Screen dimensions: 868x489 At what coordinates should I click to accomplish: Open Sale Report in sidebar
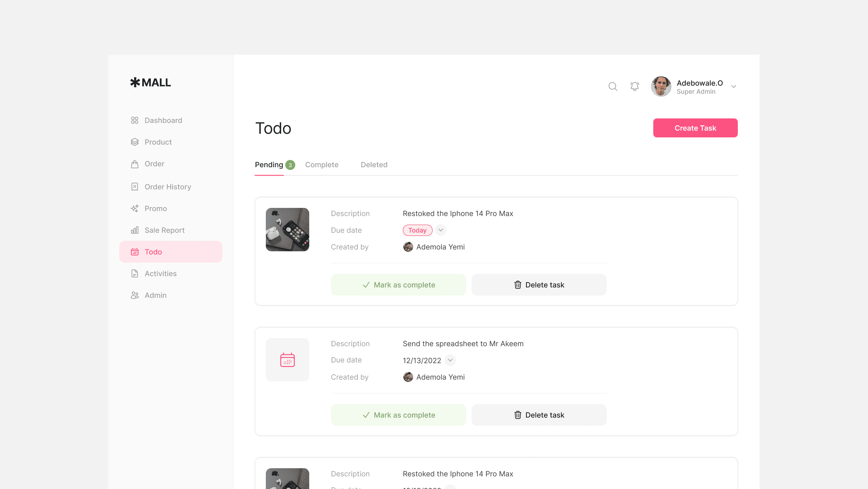164,230
